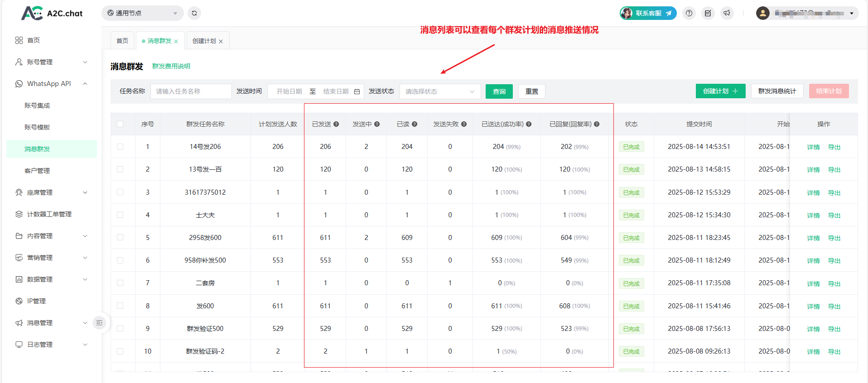This screenshot has width=868, height=383.
Task: Click the info icon next to 已发送
Action: click(x=336, y=124)
